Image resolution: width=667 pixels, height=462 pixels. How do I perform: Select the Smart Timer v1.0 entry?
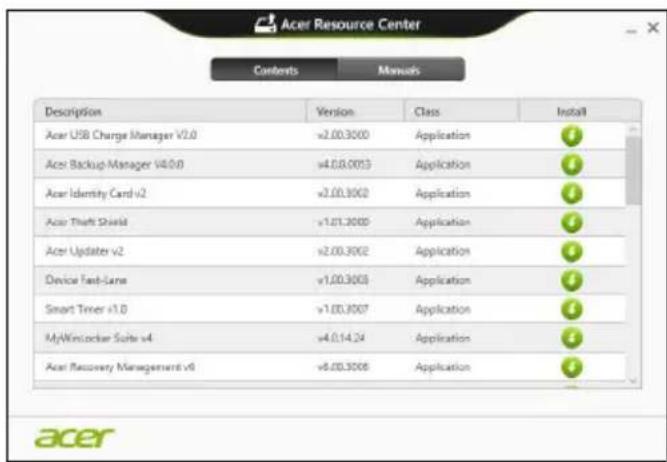click(86, 309)
